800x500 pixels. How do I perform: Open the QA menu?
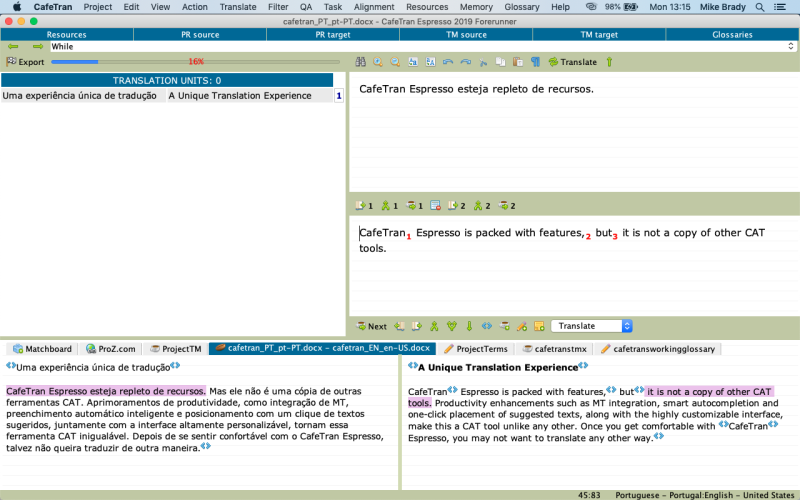[306, 7]
